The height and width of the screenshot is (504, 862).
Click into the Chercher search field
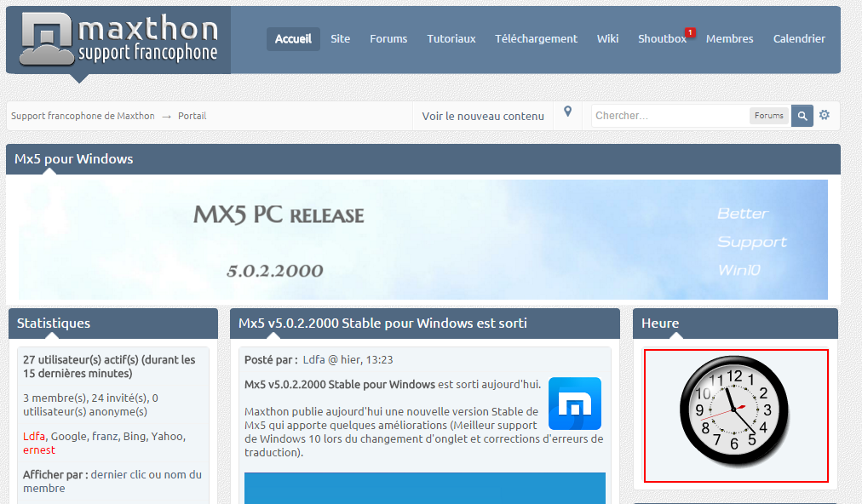pyautogui.click(x=670, y=116)
